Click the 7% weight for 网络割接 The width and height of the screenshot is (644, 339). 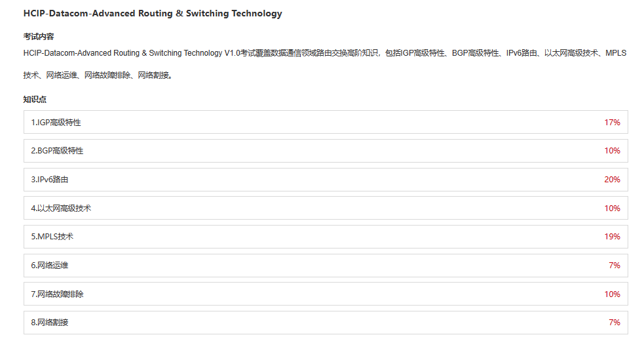pos(615,323)
